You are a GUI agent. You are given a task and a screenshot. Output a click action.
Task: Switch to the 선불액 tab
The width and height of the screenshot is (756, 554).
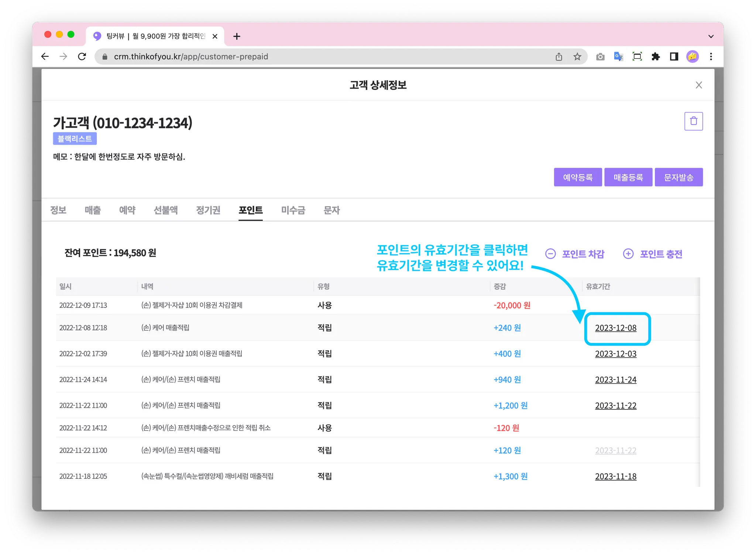coord(166,210)
